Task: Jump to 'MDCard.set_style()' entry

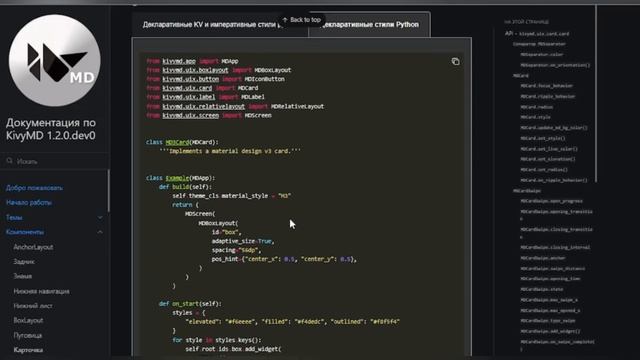Action: (x=542, y=138)
